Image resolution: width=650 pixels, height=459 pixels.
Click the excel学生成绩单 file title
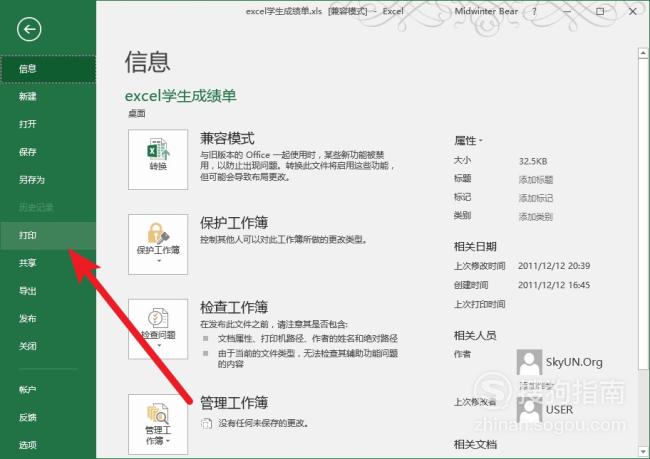181,96
